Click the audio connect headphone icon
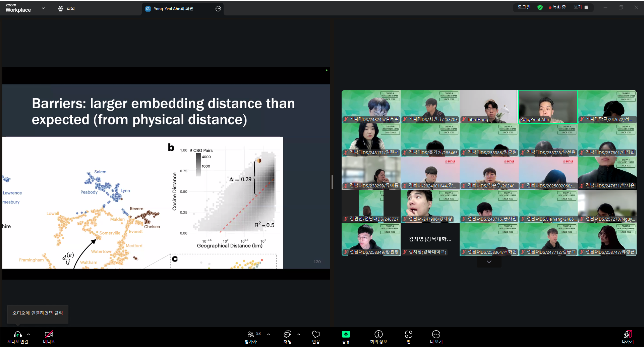The height and width of the screenshot is (347, 644). (x=17, y=335)
